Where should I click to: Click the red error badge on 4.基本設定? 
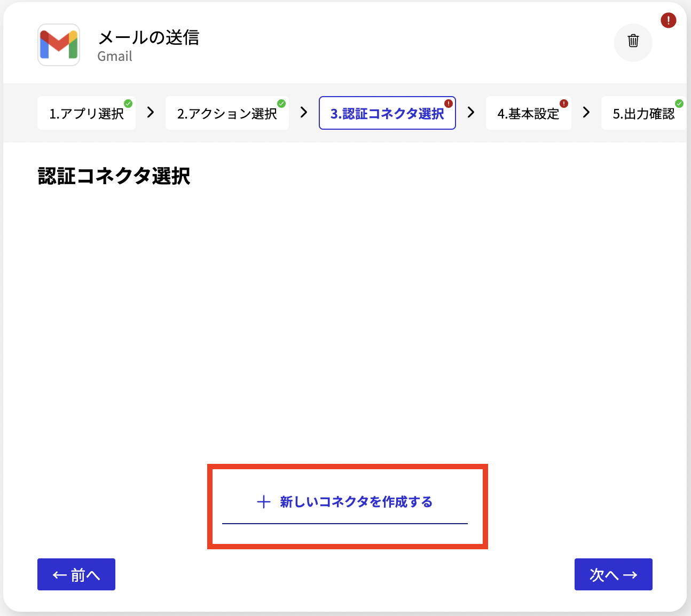[x=564, y=104]
